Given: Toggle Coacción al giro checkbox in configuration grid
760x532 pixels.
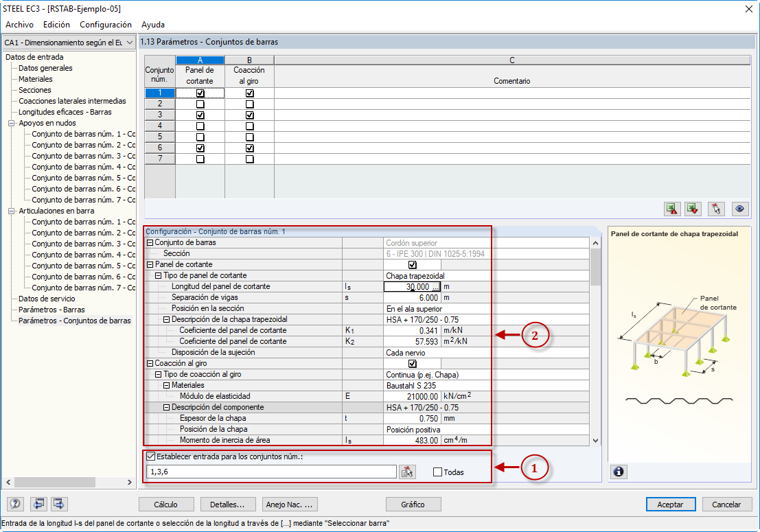Looking at the screenshot, I should coord(413,363).
